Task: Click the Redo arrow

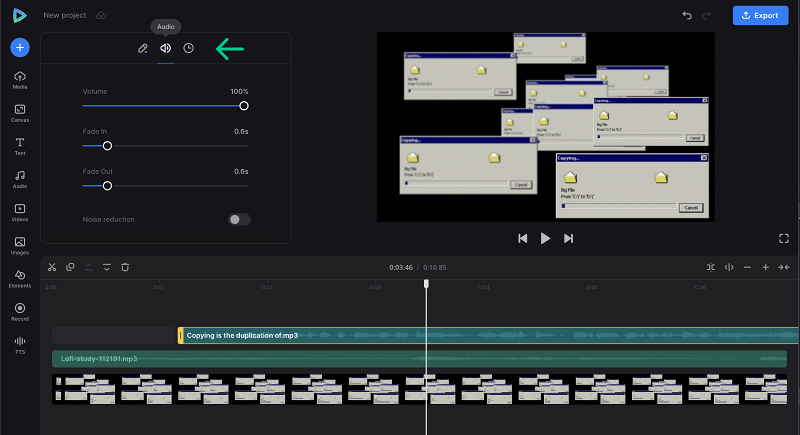Action: [707, 15]
